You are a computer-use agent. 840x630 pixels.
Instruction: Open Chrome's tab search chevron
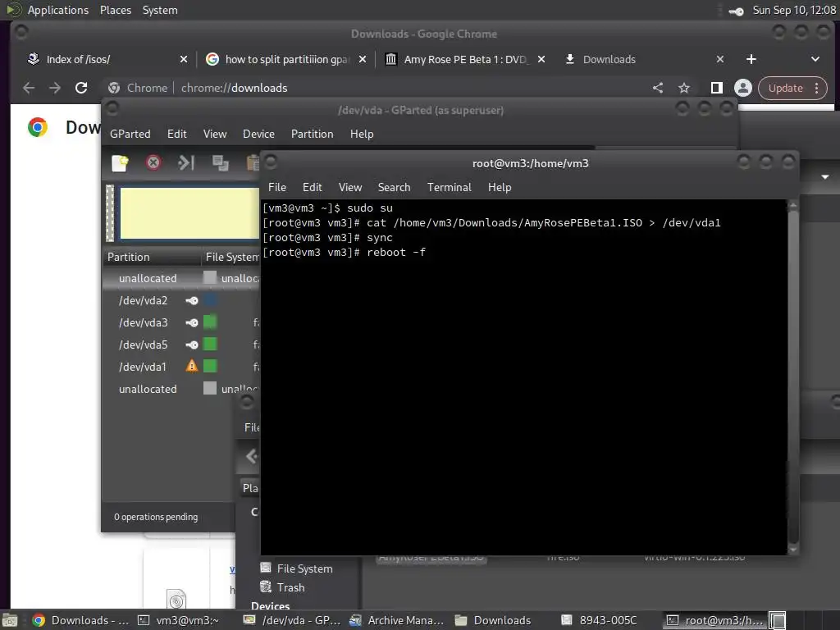[x=815, y=59]
